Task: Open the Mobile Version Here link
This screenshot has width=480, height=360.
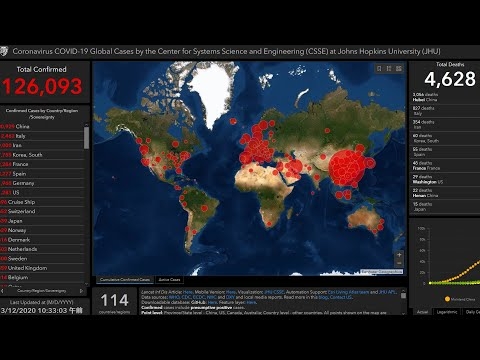Action: tap(231, 292)
